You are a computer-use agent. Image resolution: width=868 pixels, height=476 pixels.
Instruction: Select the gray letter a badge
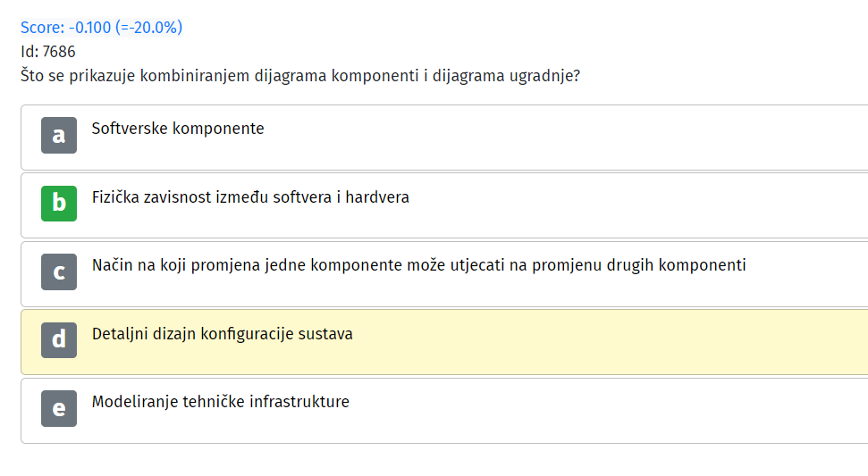(59, 135)
